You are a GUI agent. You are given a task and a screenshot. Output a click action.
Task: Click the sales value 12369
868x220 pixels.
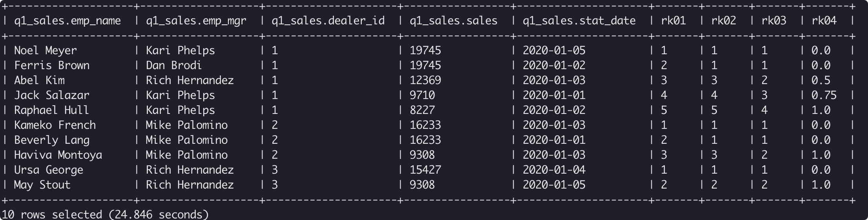(x=425, y=80)
